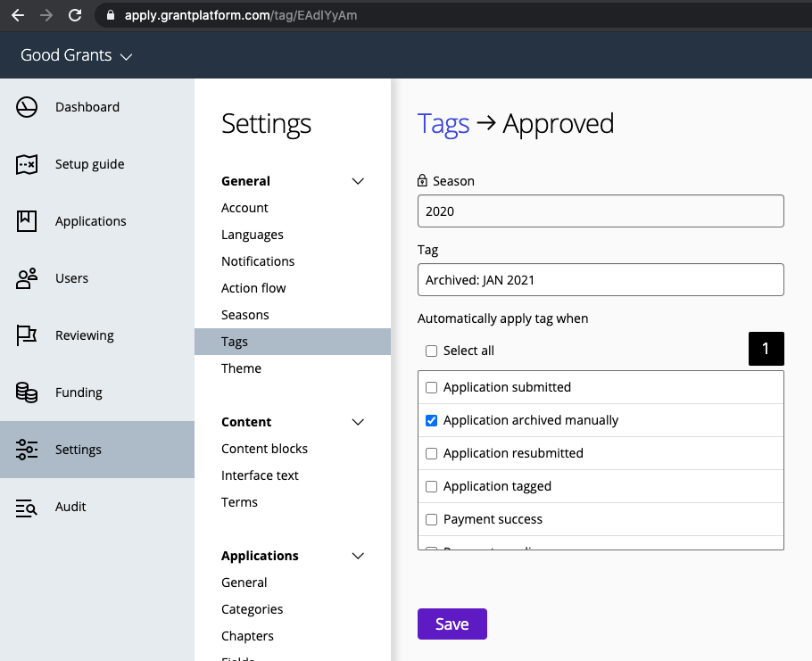Screen dimensions: 812x661
Task: Open Theme settings
Action: click(241, 368)
